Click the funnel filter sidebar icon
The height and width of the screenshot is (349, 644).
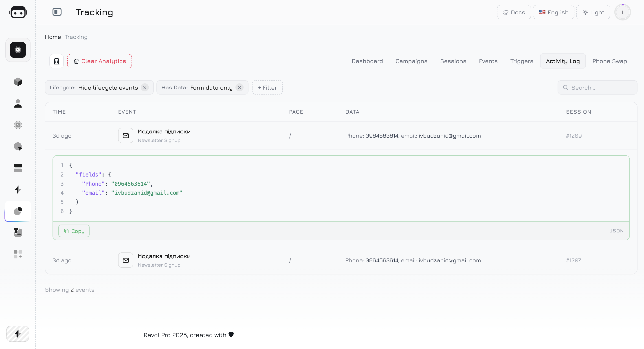click(x=18, y=232)
